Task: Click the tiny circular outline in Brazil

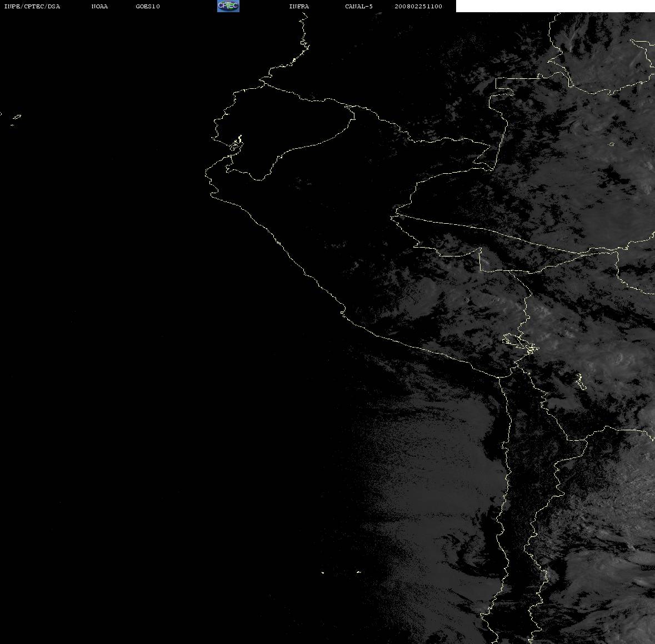Action: point(612,144)
